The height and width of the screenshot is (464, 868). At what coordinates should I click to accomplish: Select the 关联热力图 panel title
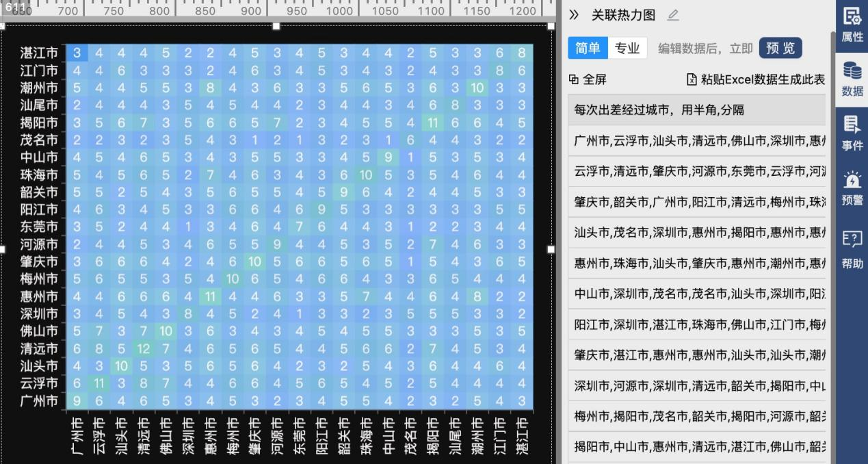point(623,15)
